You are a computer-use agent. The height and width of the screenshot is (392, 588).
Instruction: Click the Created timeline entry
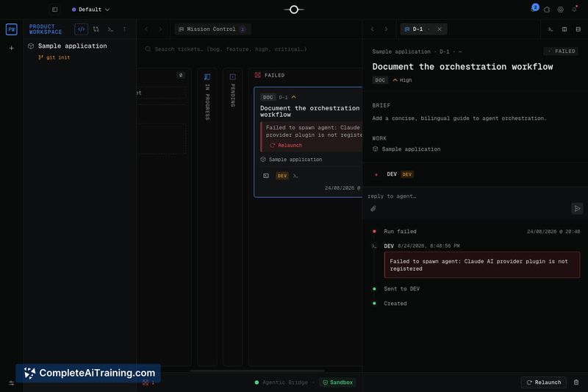click(x=395, y=304)
